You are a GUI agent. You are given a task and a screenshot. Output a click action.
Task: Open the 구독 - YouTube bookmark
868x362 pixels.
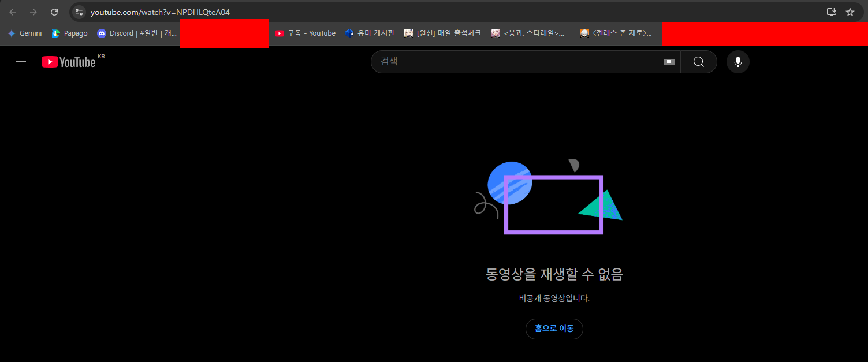[305, 33]
